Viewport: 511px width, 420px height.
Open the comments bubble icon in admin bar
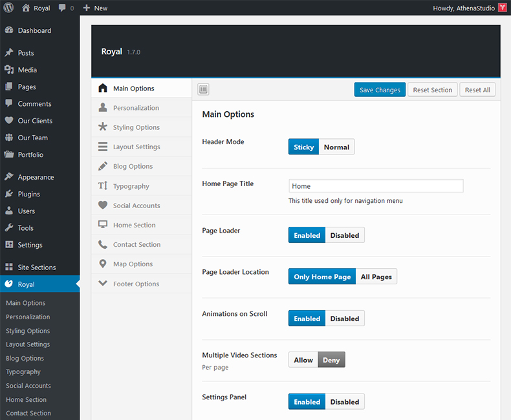click(x=62, y=8)
